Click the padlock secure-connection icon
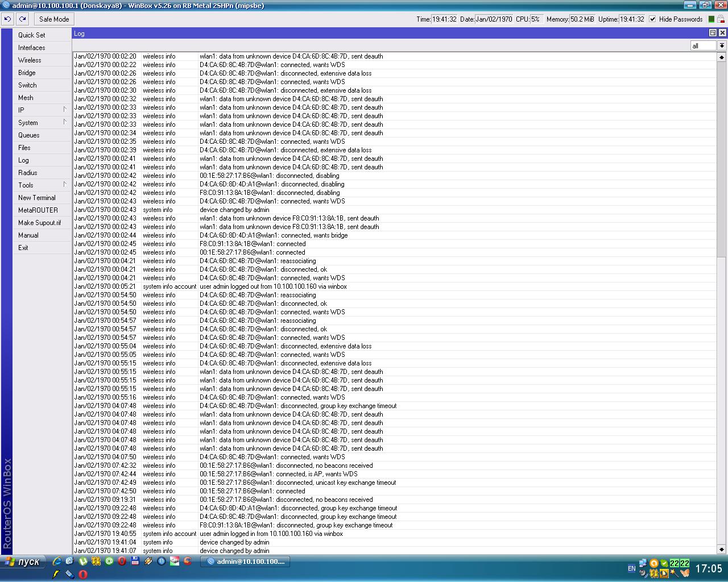Viewport: 728px width, 582px height. point(721,19)
